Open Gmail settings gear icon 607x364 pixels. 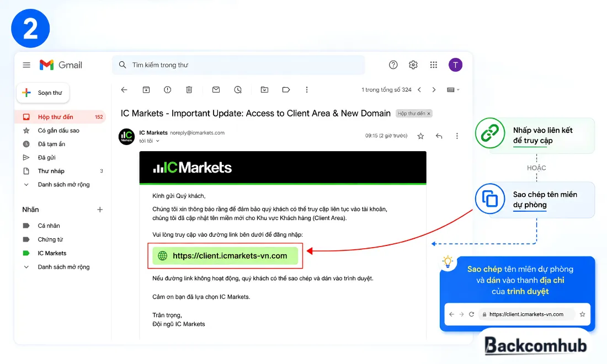tap(413, 65)
